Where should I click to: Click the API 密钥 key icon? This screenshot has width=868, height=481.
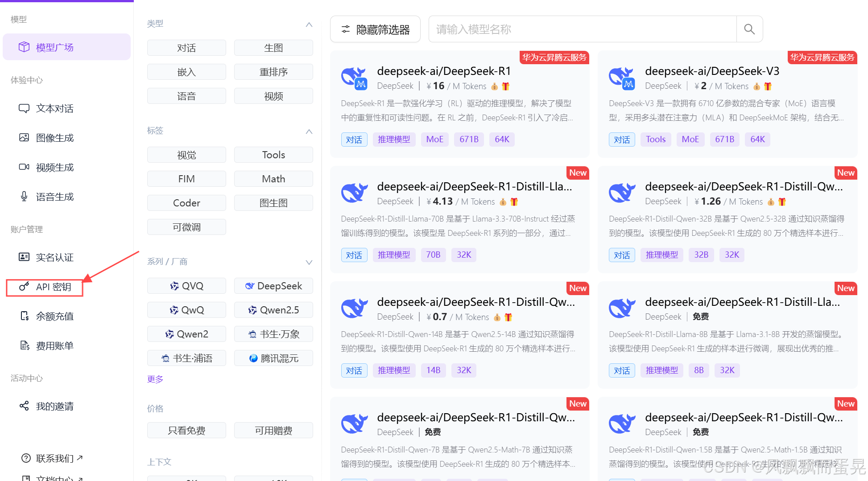pos(24,287)
